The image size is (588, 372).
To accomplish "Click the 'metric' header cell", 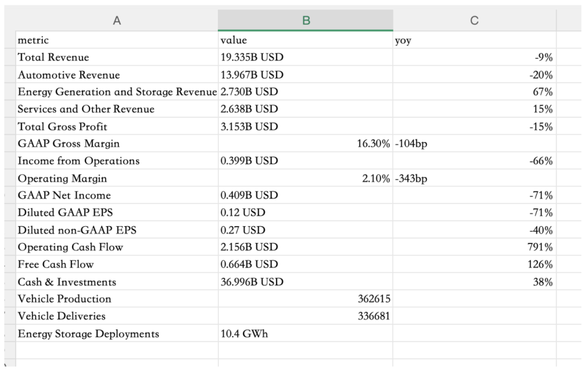I will (x=117, y=40).
